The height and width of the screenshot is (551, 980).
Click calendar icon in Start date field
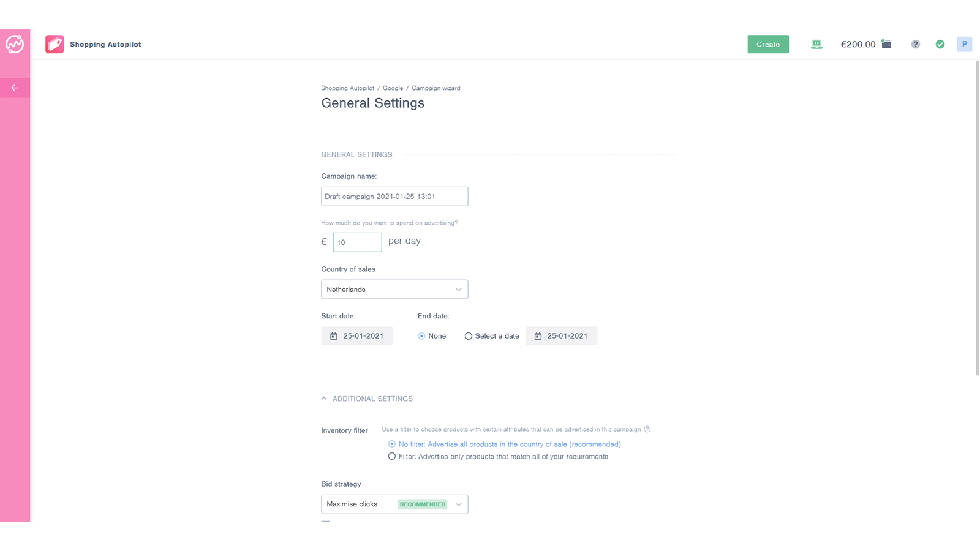[x=334, y=336]
